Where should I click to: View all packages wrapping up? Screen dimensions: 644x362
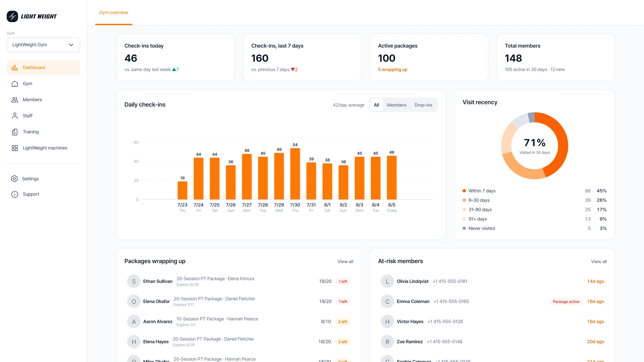point(345,261)
